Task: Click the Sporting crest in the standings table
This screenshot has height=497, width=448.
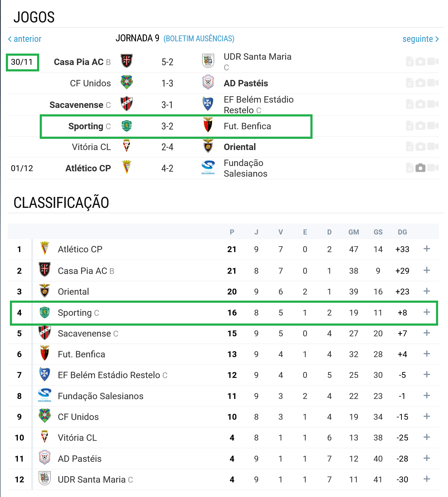Action: click(45, 312)
